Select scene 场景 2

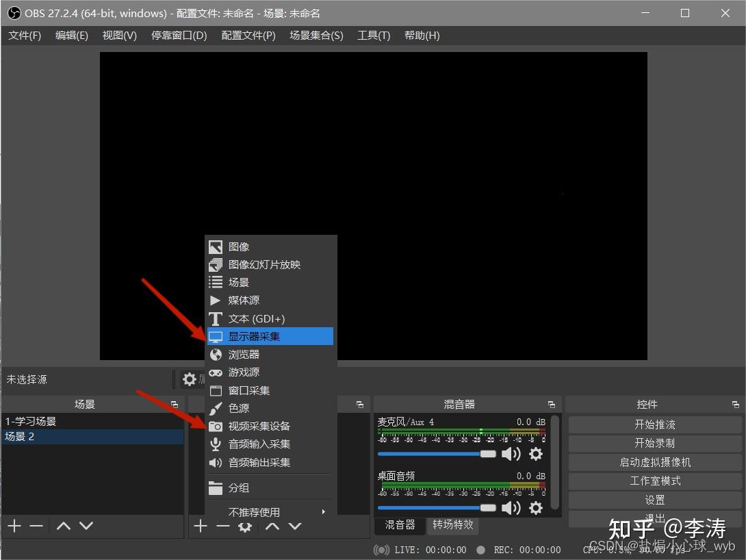(x=93, y=436)
